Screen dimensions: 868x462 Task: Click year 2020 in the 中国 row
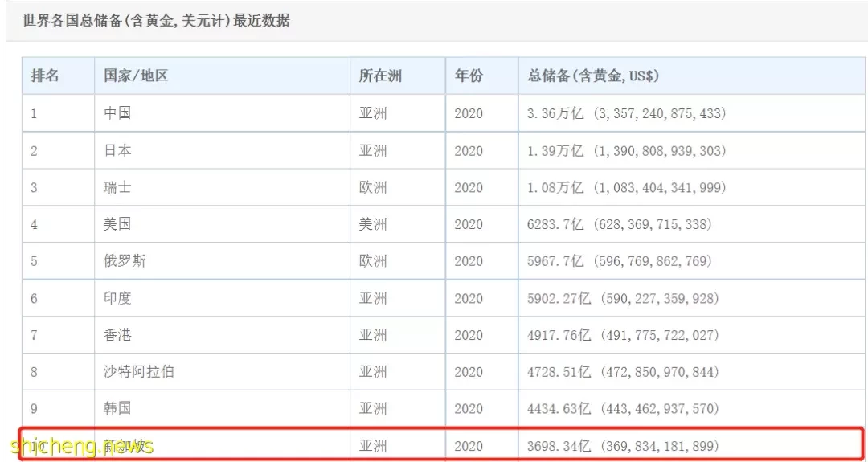[469, 113]
